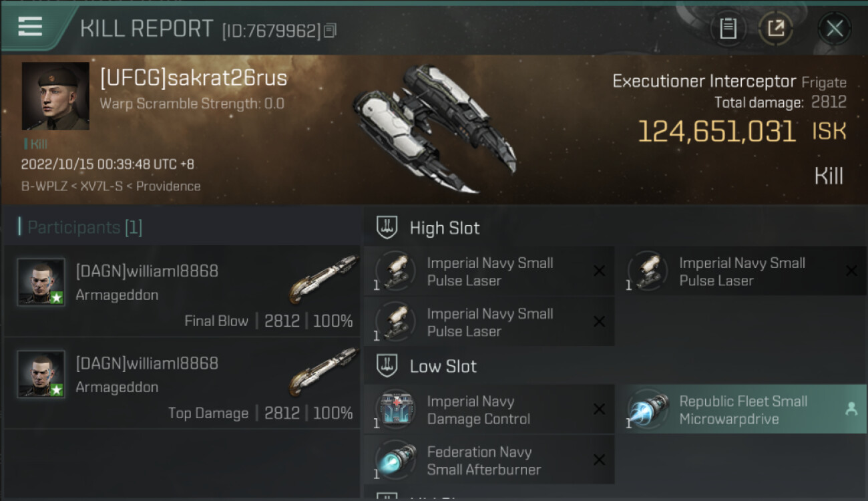Image resolution: width=868 pixels, height=501 pixels.
Task: Click person icon on Microwarpdrive row
Action: point(851,409)
